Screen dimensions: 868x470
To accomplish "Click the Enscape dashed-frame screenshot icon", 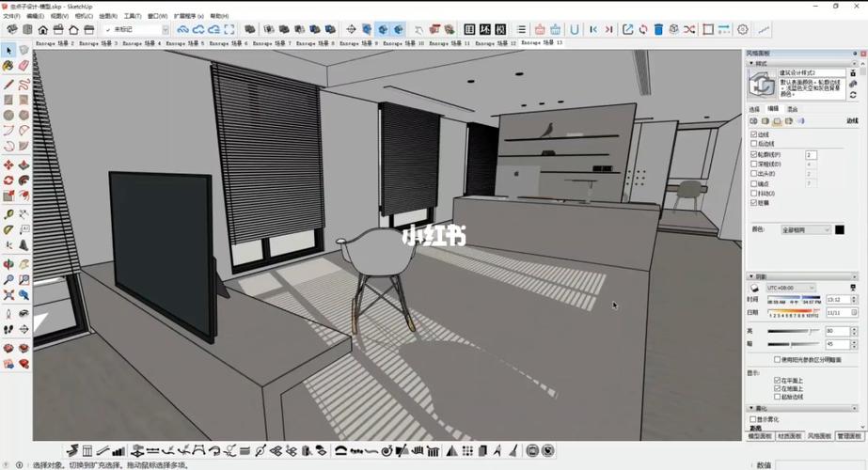I will (x=229, y=29).
